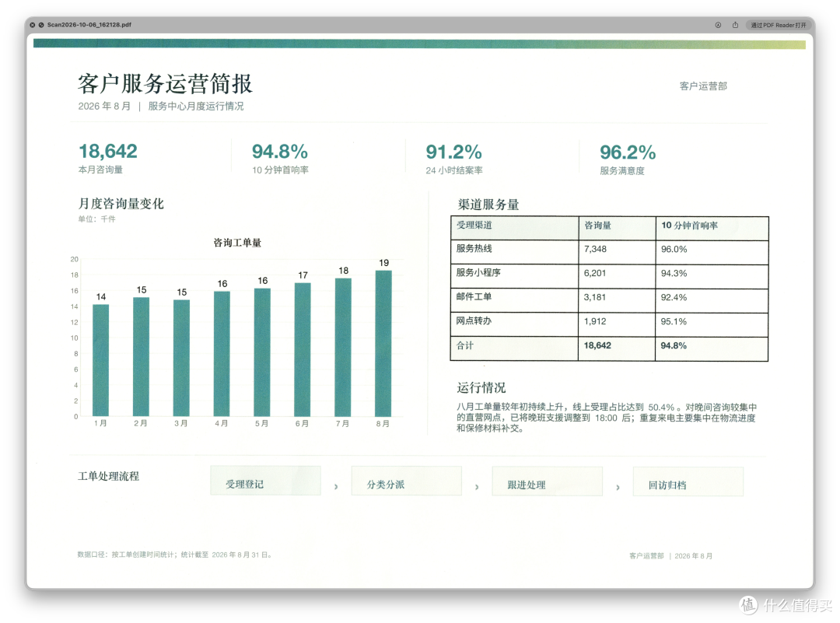Click the 8月 bar in chart
Image resolution: width=840 pixels, height=623 pixels.
coord(383,343)
